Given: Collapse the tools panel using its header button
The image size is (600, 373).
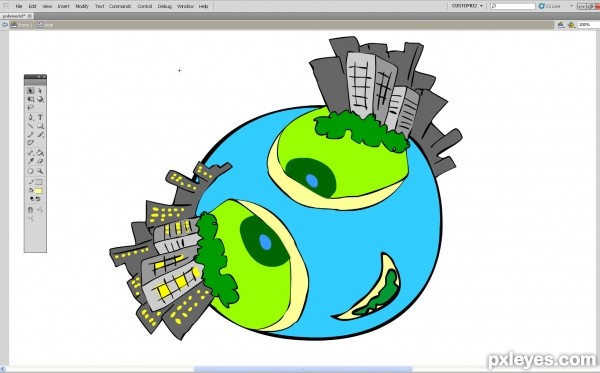Looking at the screenshot, I should point(39,77).
